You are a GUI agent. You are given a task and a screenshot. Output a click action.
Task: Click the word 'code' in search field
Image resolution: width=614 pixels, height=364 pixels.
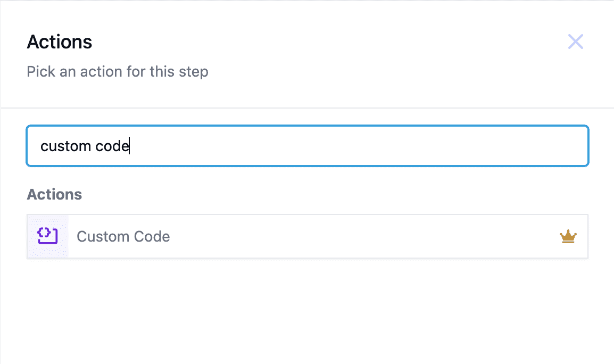112,146
